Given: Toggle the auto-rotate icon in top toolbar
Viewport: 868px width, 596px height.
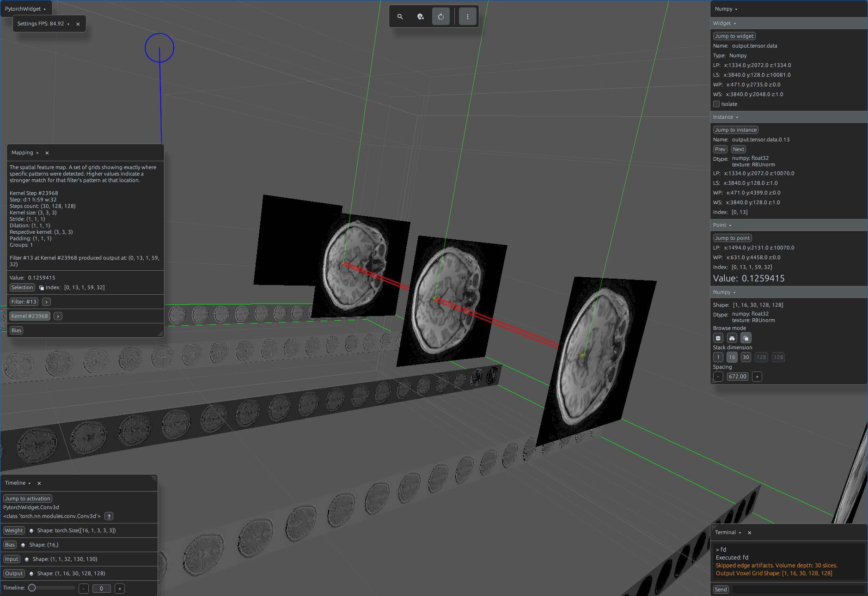Looking at the screenshot, I should click(x=441, y=17).
